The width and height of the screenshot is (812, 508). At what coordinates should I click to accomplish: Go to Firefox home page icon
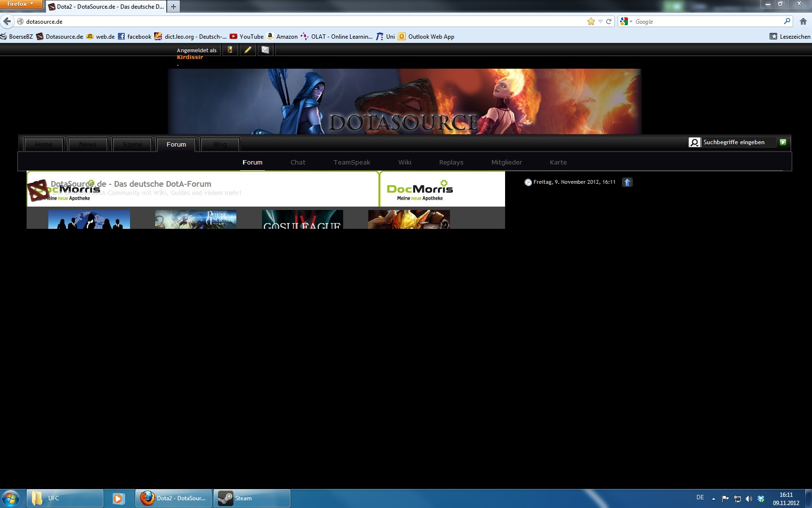pyautogui.click(x=803, y=21)
